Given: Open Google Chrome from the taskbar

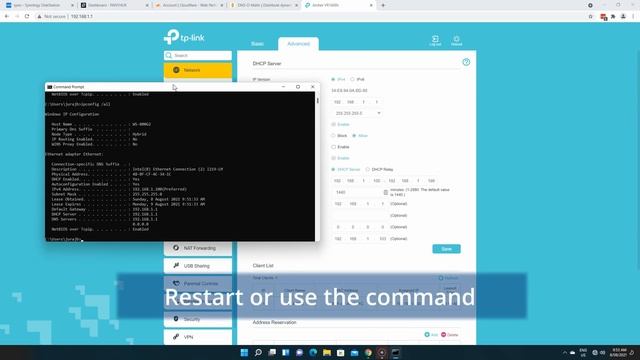Looking at the screenshot, I should (x=368, y=353).
